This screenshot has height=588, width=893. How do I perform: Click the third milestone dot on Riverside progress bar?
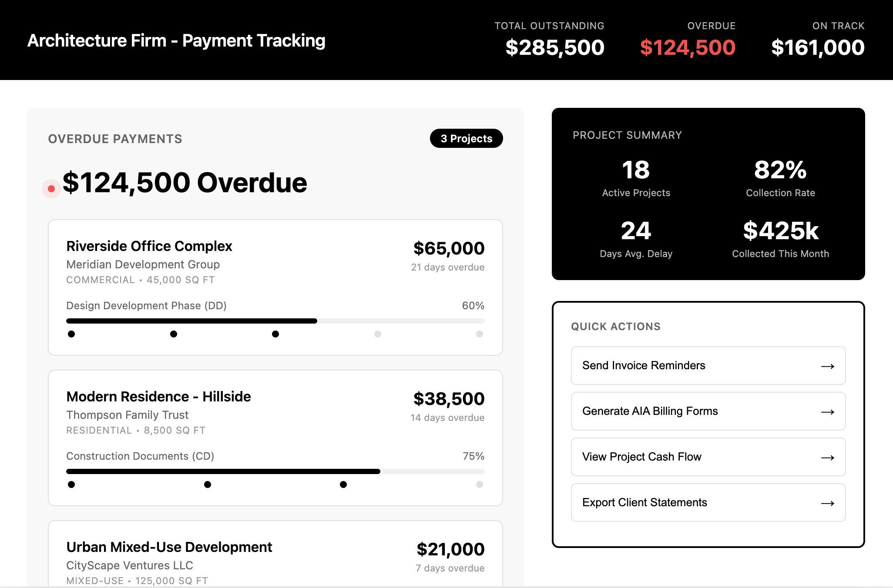click(x=275, y=334)
